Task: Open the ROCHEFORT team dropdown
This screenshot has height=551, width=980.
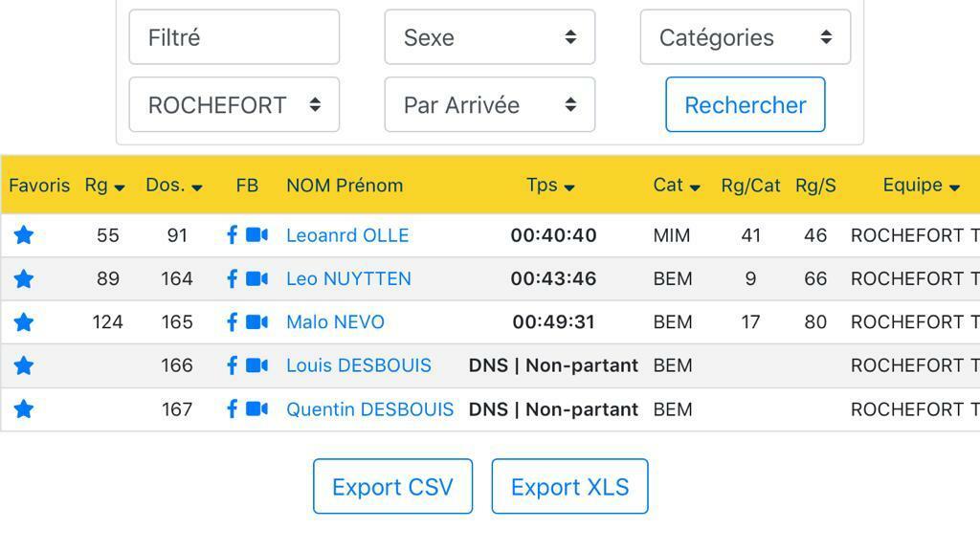Action: pyautogui.click(x=234, y=104)
